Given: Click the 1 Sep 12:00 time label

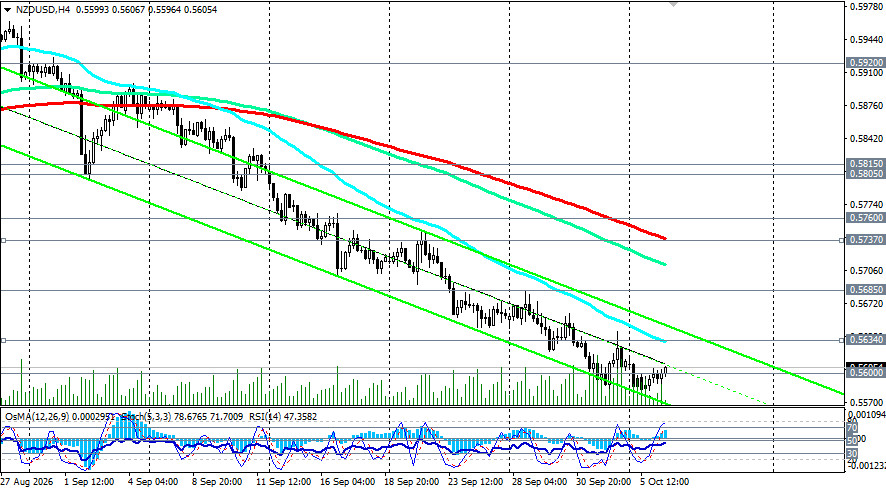Looking at the screenshot, I should (x=89, y=482).
